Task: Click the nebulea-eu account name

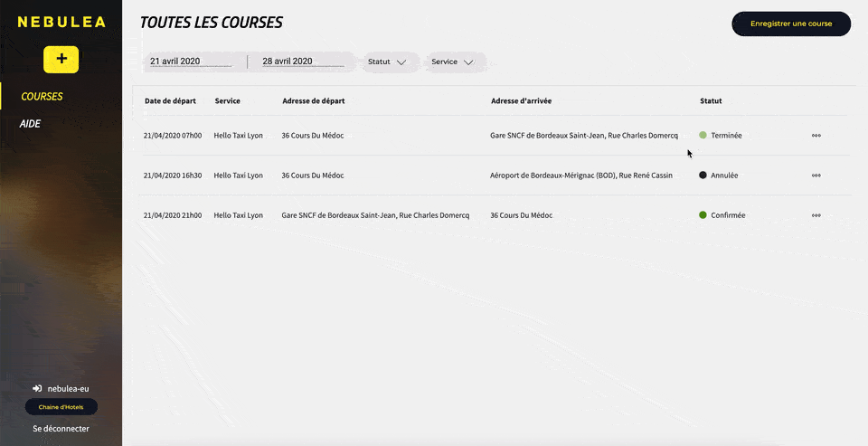Action: point(68,388)
